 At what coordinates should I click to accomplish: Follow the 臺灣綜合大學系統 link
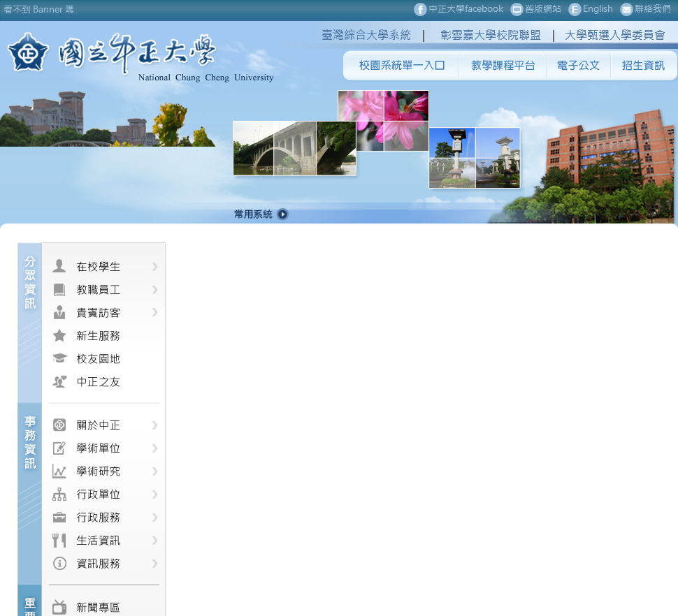[x=366, y=35]
